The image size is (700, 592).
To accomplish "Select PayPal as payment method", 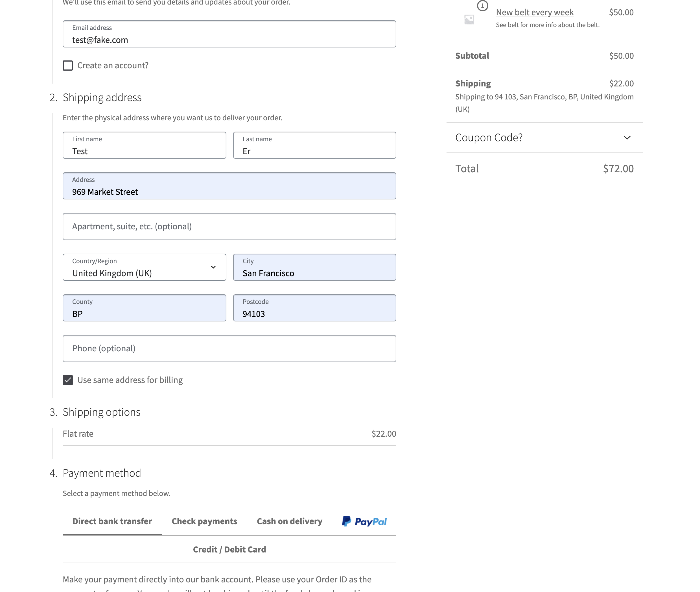I will (364, 521).
